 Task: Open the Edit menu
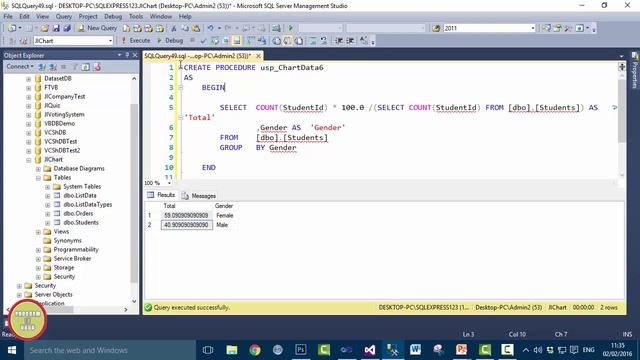(24, 16)
